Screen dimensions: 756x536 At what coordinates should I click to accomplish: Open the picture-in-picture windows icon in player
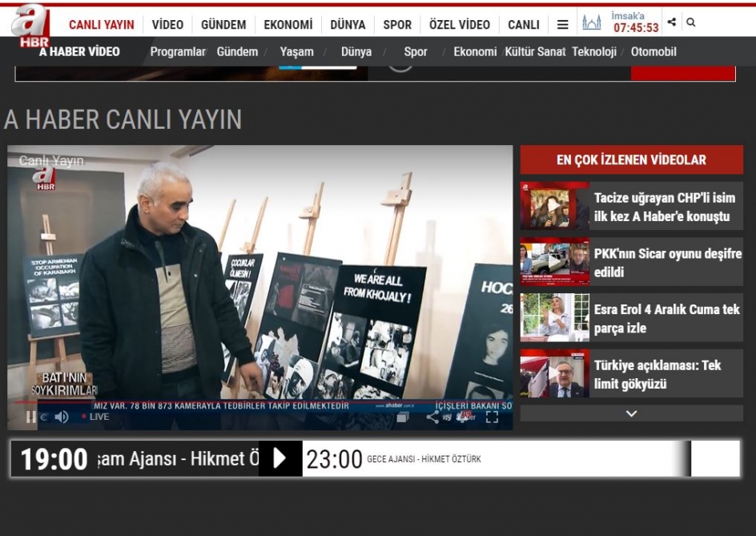click(403, 417)
